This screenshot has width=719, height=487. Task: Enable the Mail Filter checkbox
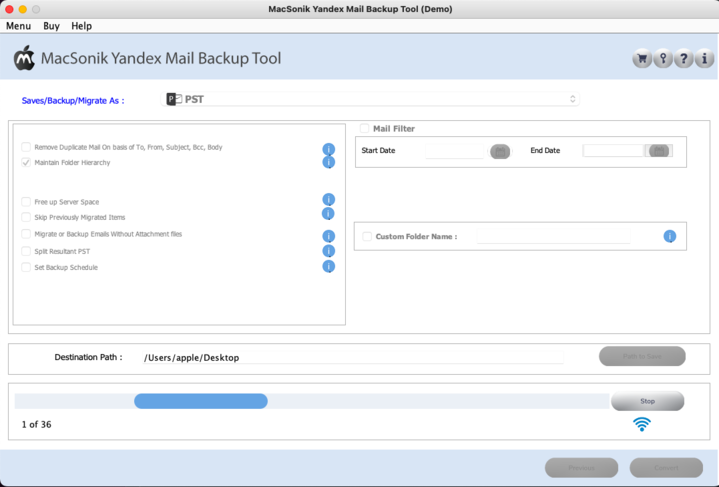[x=365, y=128]
